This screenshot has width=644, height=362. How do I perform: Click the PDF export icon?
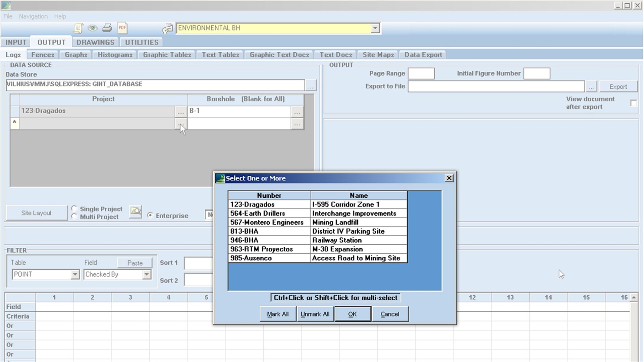[122, 28]
